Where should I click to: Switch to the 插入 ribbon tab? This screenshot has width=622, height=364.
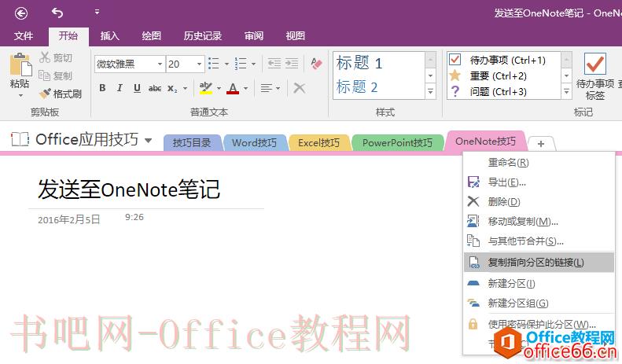coord(110,36)
